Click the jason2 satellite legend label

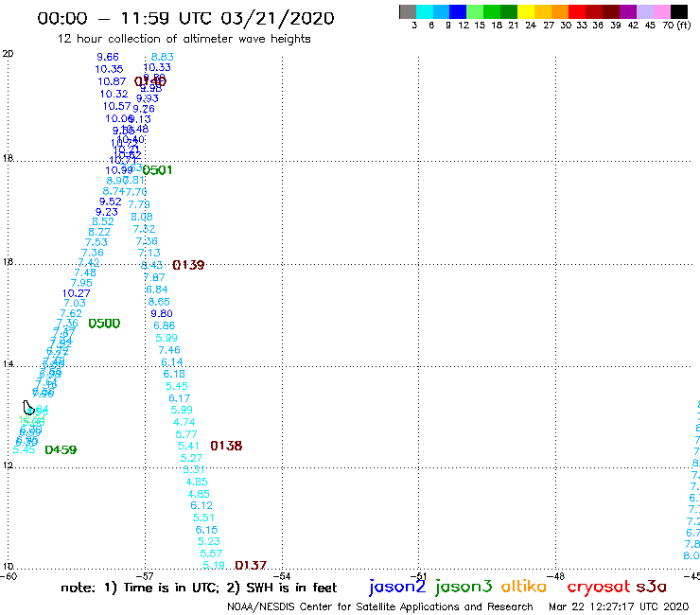click(397, 587)
